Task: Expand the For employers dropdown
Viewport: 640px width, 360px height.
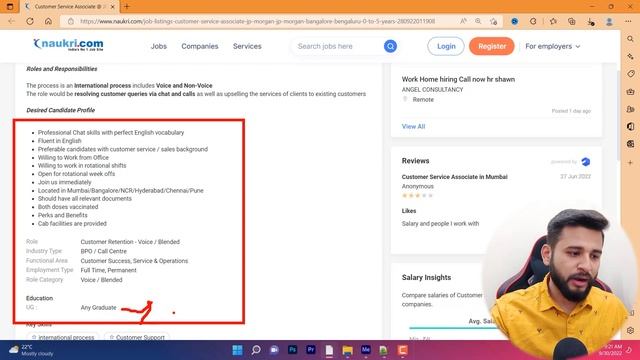Action: (553, 46)
